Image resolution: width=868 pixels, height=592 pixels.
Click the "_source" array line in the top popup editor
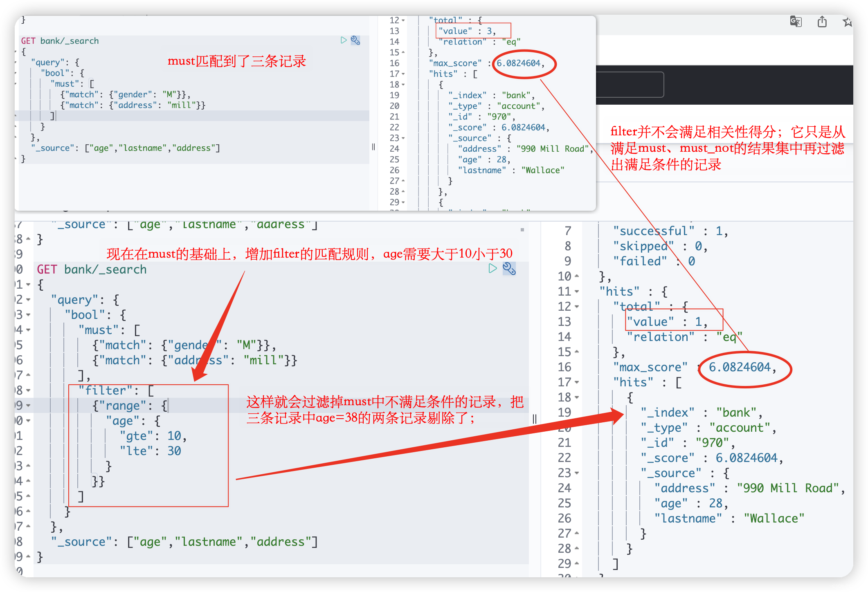coord(126,148)
